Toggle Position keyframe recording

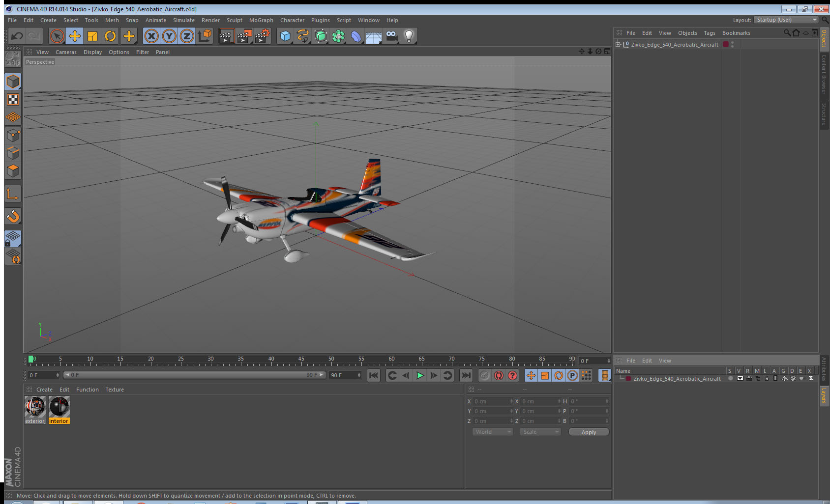531,375
